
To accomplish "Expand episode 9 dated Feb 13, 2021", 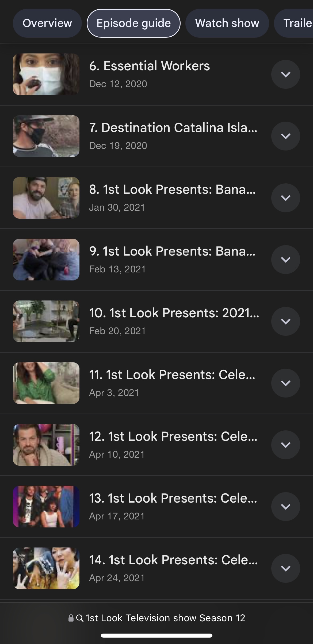I will pos(285,260).
